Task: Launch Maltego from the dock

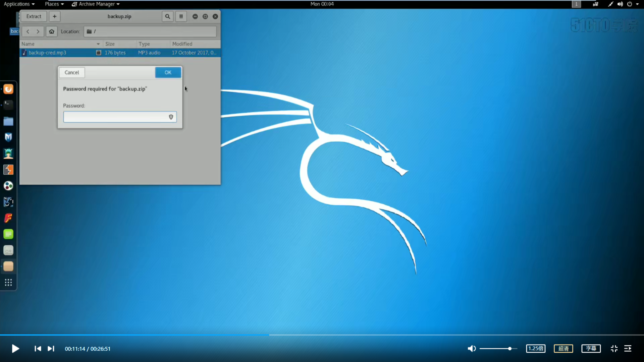Action: point(8,202)
